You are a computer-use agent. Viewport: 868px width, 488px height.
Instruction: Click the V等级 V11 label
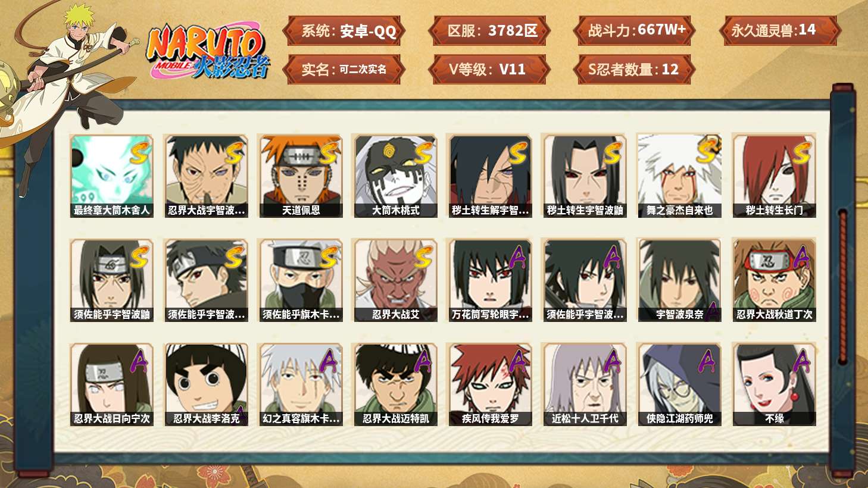(x=489, y=69)
